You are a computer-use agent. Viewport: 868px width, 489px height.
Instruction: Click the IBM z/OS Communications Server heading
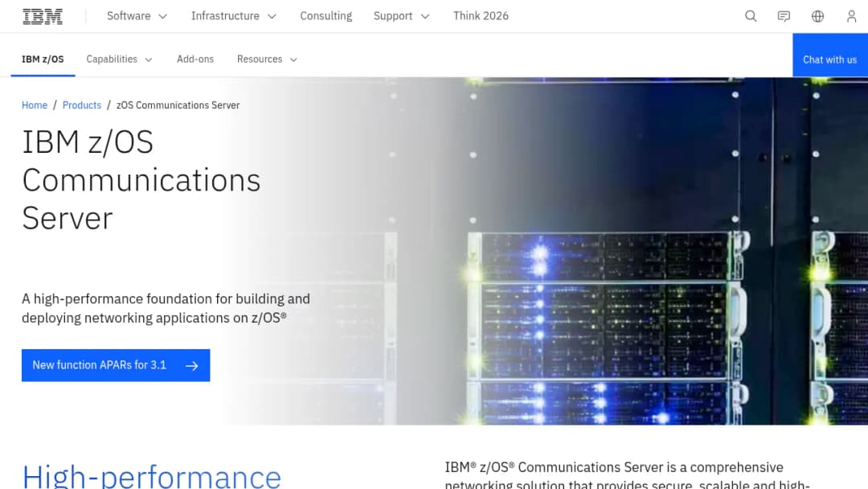pos(141,180)
